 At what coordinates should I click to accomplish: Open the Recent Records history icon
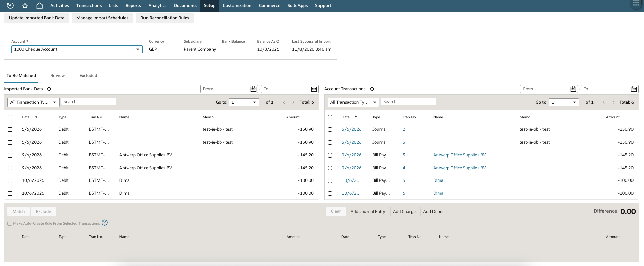[10, 5]
